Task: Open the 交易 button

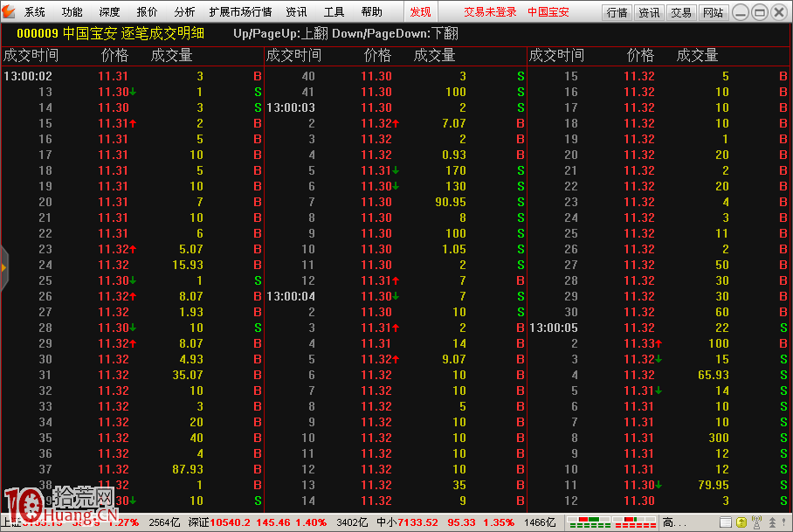Action: [680, 12]
